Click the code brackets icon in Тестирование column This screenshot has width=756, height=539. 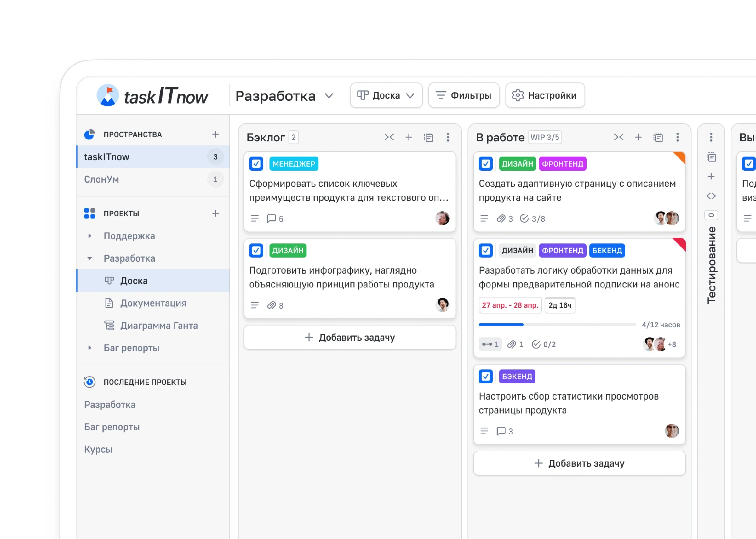(x=711, y=196)
